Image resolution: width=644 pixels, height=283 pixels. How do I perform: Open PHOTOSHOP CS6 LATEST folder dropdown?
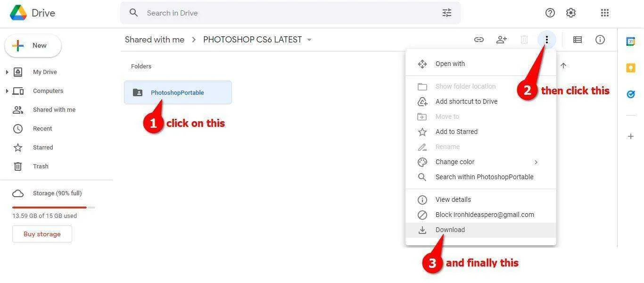point(309,40)
